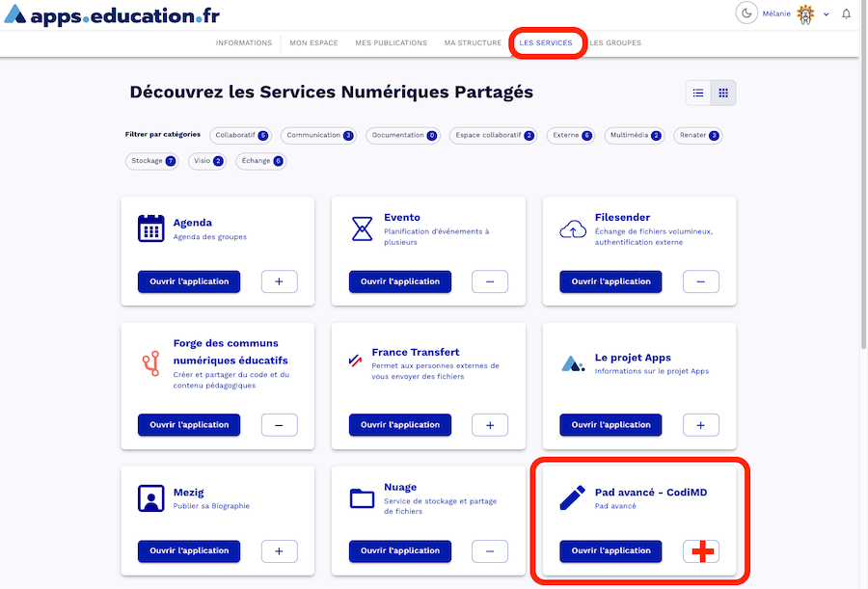868x589 pixels.
Task: Open the France Transfert application
Action: [x=400, y=425]
